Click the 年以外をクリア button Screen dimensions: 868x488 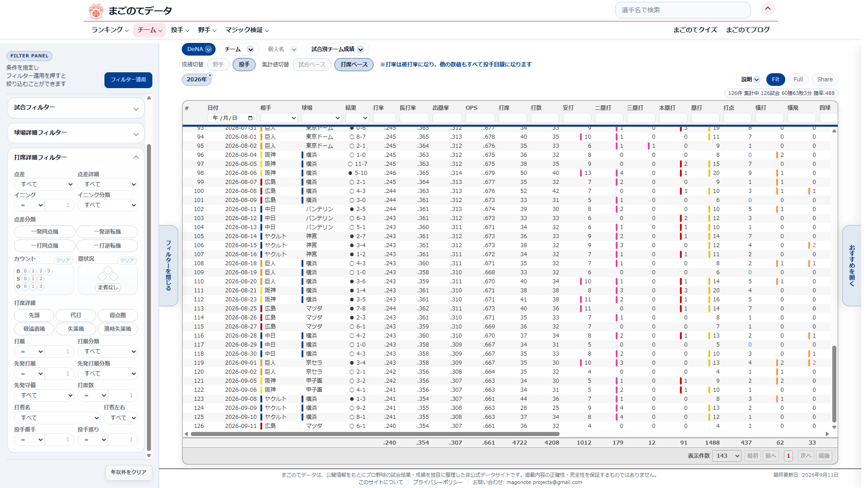[x=129, y=472]
